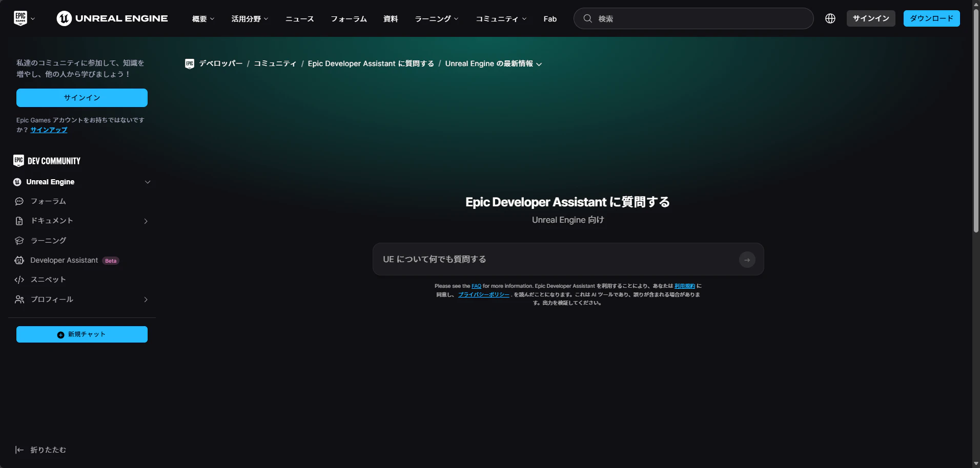
Task: Open the 利用規約 link
Action: [685, 286]
